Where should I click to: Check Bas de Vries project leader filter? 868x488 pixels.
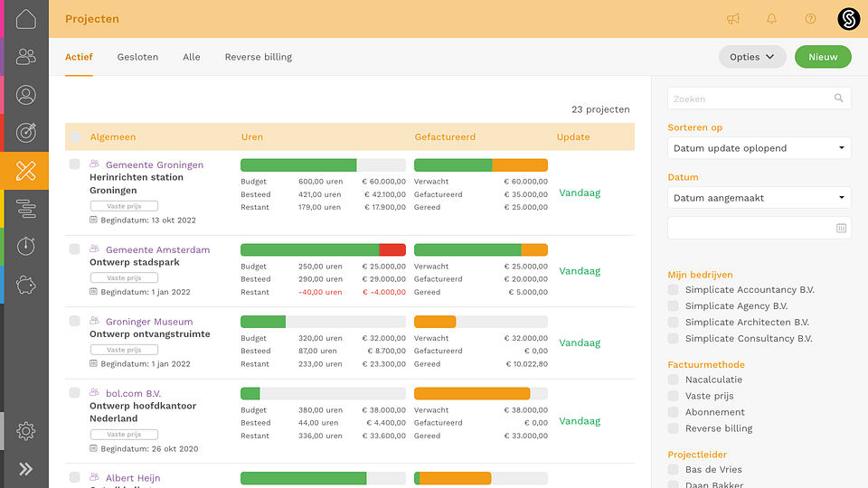click(673, 469)
